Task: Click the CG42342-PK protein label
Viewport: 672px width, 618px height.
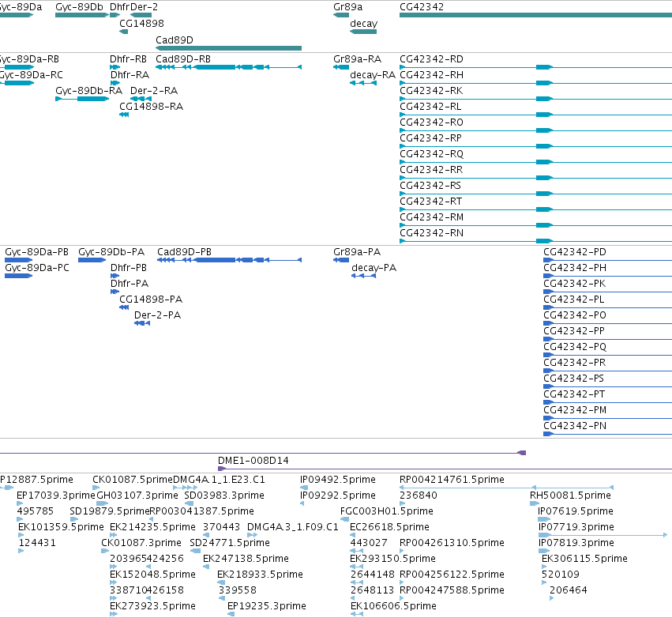Action: [x=575, y=284]
